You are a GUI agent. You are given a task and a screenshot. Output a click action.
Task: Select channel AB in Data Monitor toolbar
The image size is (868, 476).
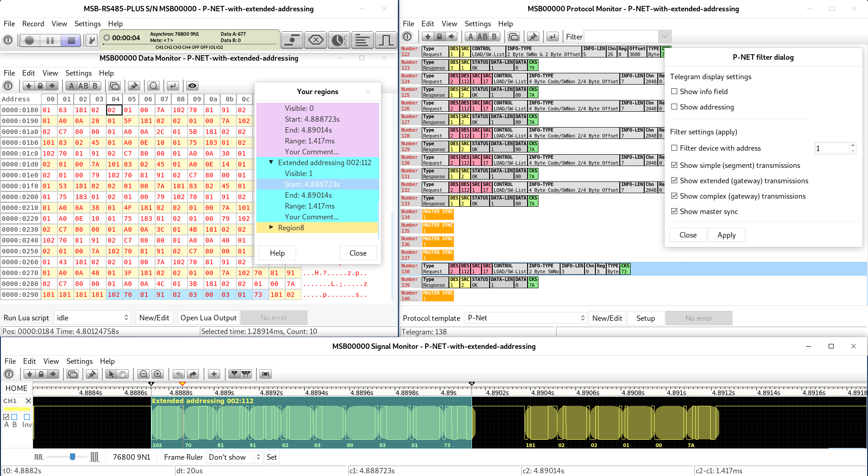coord(83,86)
